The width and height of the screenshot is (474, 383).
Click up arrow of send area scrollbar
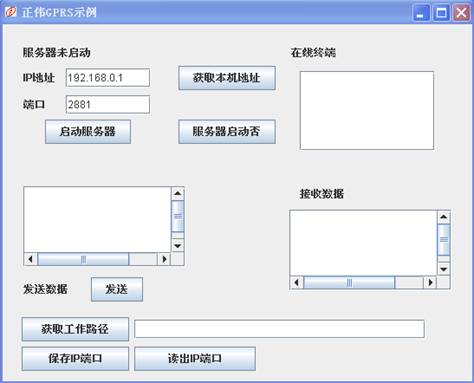pos(178,193)
